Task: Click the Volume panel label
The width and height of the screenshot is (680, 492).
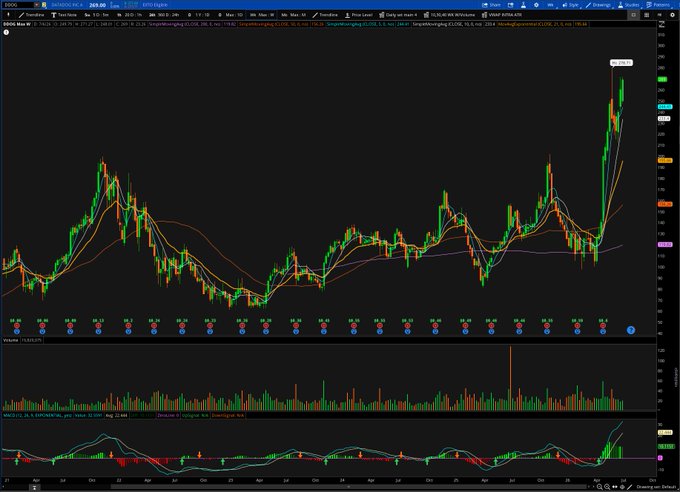Action: pos(11,340)
